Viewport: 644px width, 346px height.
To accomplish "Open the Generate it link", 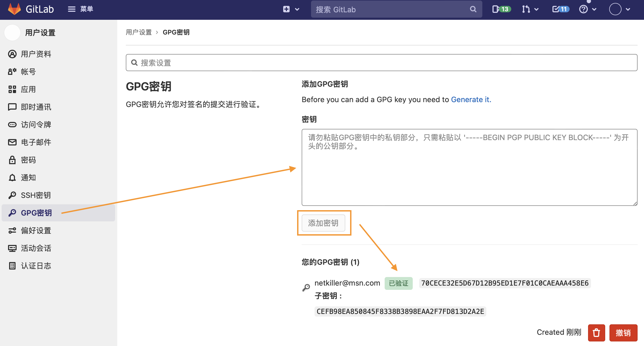I will click(x=471, y=99).
